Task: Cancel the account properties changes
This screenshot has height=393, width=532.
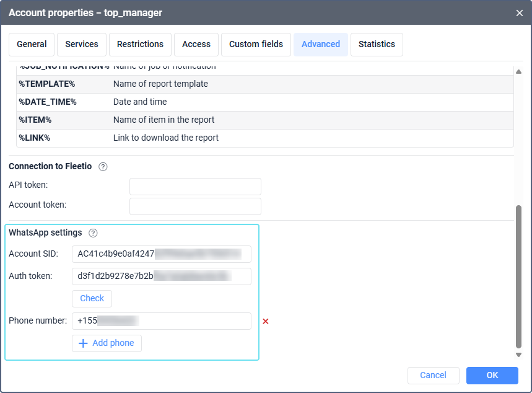Action: tap(433, 375)
